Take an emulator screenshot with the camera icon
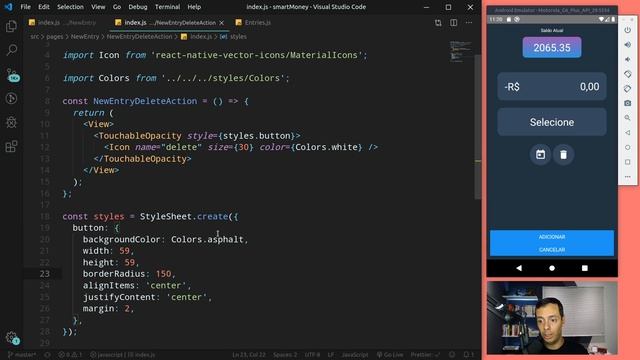The width and height of the screenshot is (640, 360). click(x=628, y=103)
